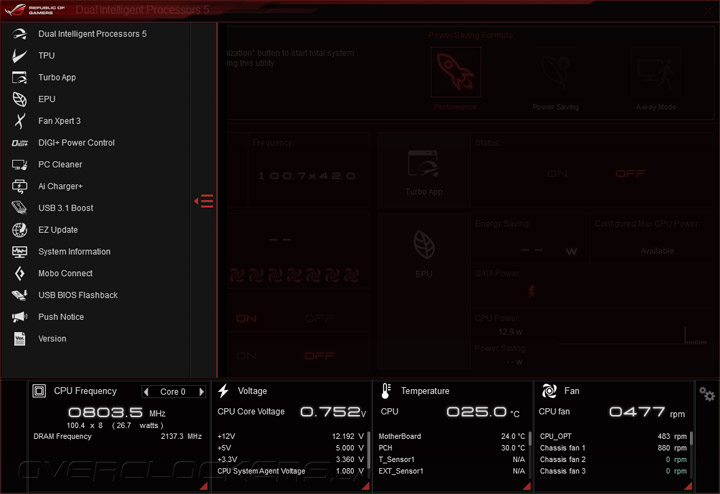Click the EZ Update globe icon
This screenshot has width=720, height=494.
(x=19, y=230)
